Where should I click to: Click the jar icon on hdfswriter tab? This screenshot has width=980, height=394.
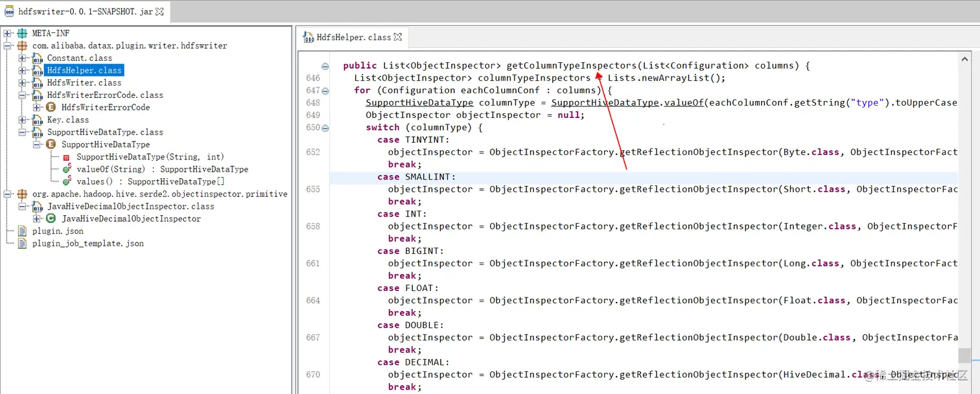10,10
